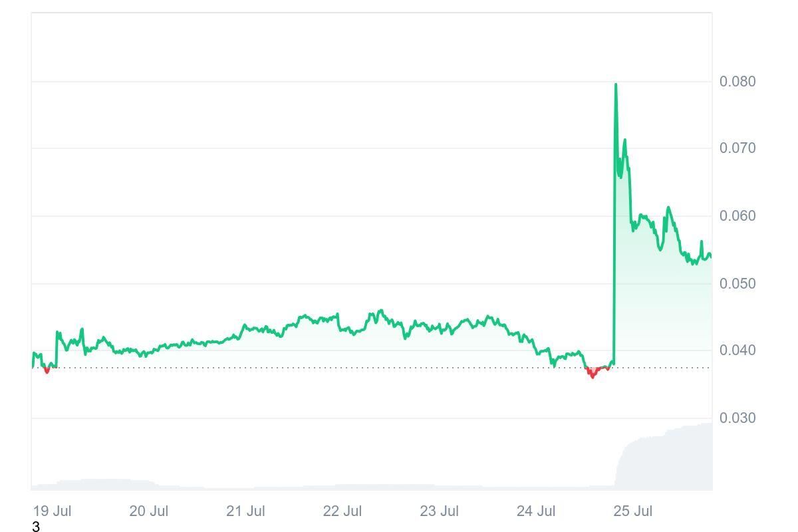Click the rightmost end of the green price line
This screenshot has height=532, width=798.
710,255
